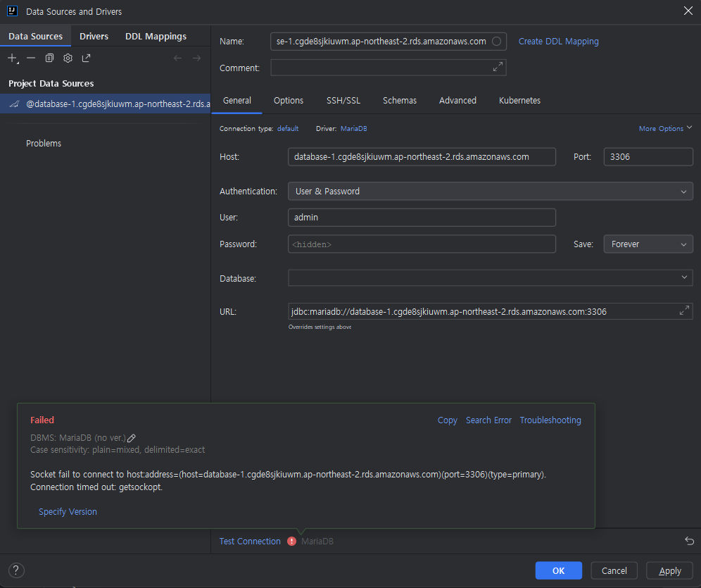Screen dimensions: 701x588
Task: Switch to the DDL Mappings tab
Action: [156, 36]
